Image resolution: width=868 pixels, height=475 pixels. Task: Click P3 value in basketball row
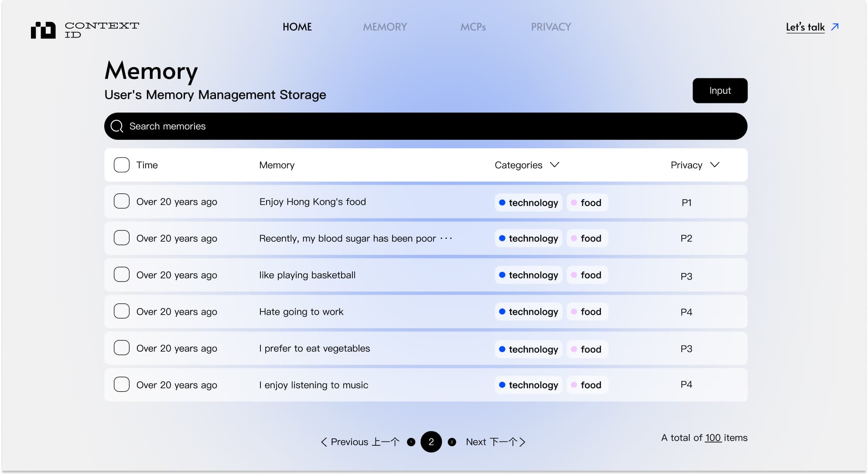tap(686, 276)
